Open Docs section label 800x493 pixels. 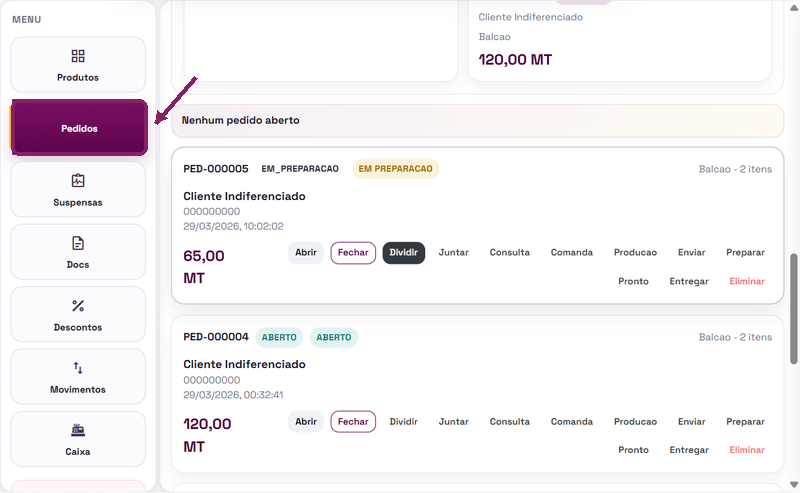click(x=78, y=265)
